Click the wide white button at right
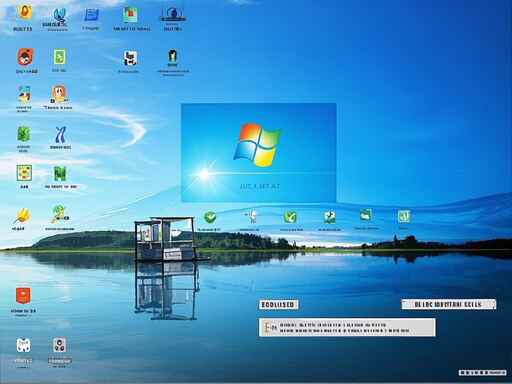Image resolution: width=512 pixels, height=384 pixels. [x=449, y=304]
